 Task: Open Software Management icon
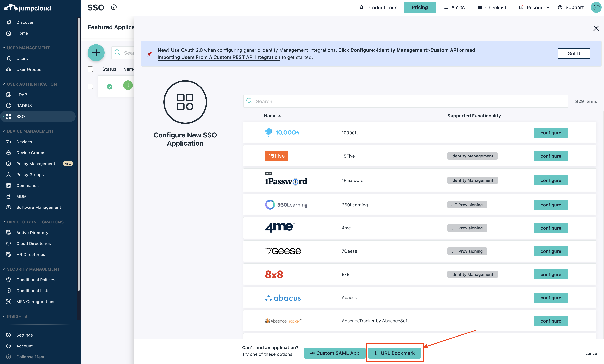coord(9,207)
